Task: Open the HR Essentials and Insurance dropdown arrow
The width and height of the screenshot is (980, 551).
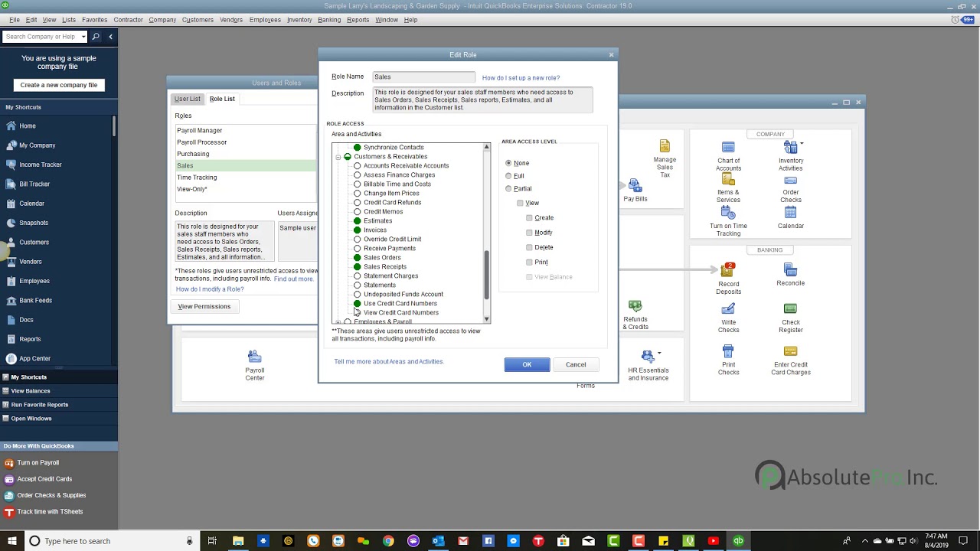Action: 659,353
